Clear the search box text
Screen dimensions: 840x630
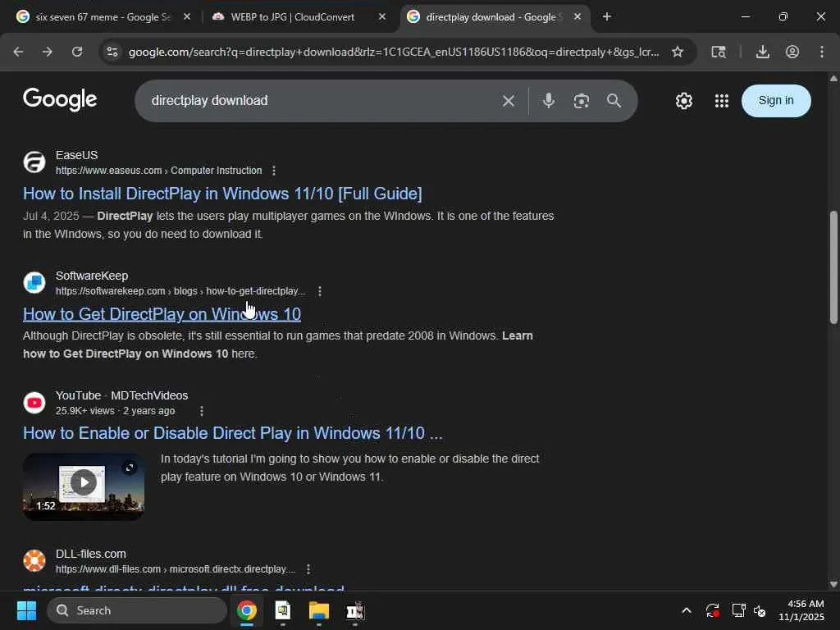click(x=509, y=101)
